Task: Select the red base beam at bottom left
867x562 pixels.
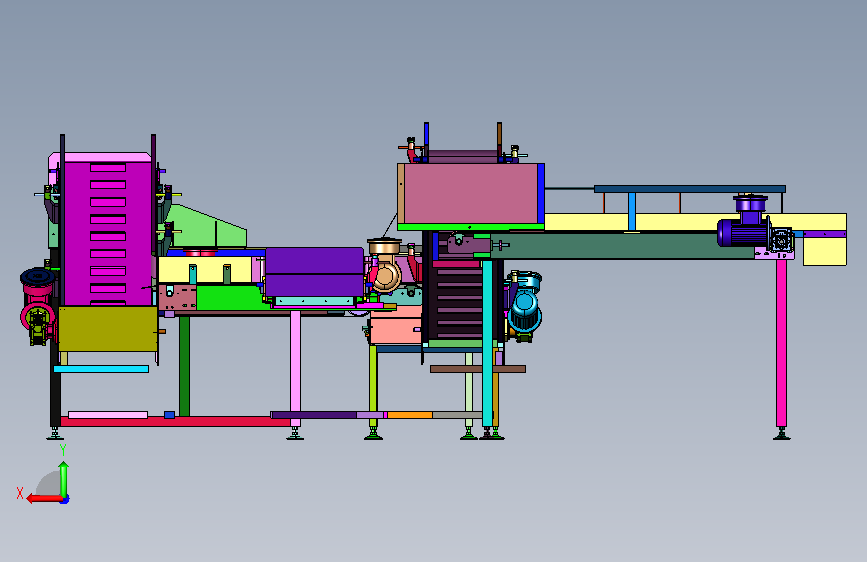Action: [175, 422]
